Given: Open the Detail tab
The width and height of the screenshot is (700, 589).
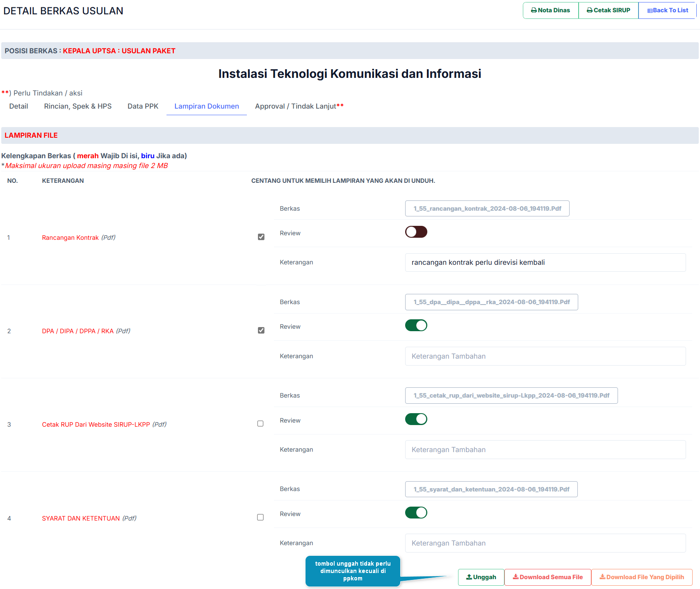Looking at the screenshot, I should [x=18, y=106].
